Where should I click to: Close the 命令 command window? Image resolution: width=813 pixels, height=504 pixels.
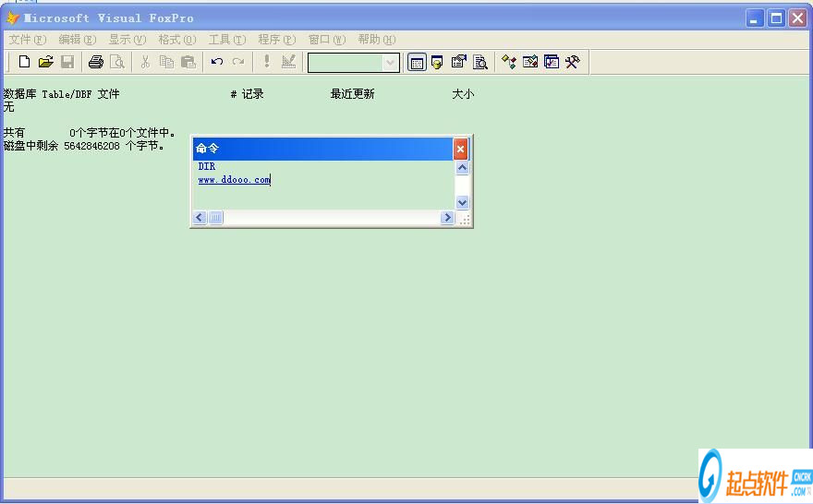(x=460, y=150)
